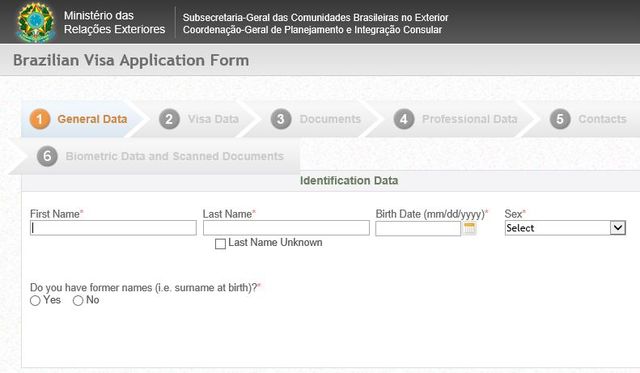Open Biometric Data and Scanned Documents step
Screen dimensions: 640x373
tap(175, 156)
